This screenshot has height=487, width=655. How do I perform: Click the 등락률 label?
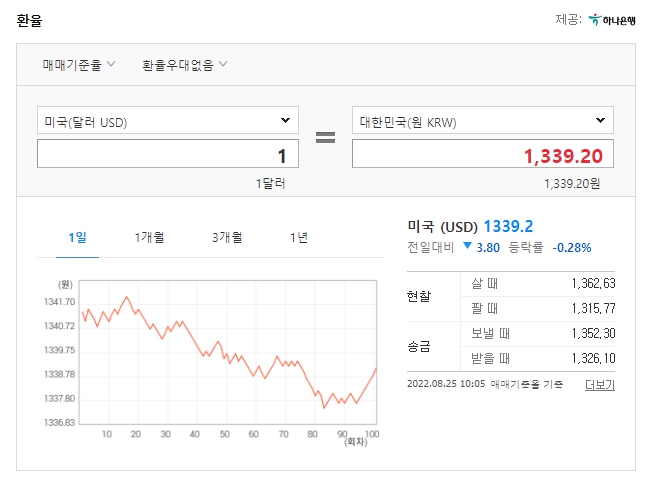526,248
